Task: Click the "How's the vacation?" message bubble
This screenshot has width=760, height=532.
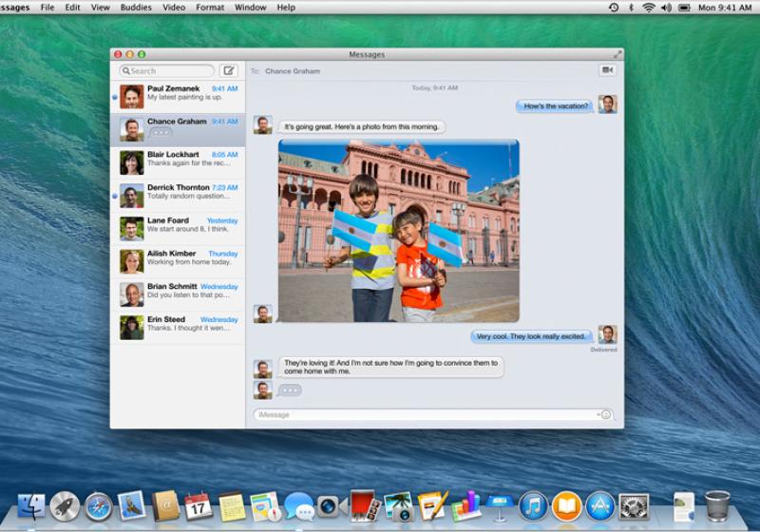Action: tap(555, 105)
